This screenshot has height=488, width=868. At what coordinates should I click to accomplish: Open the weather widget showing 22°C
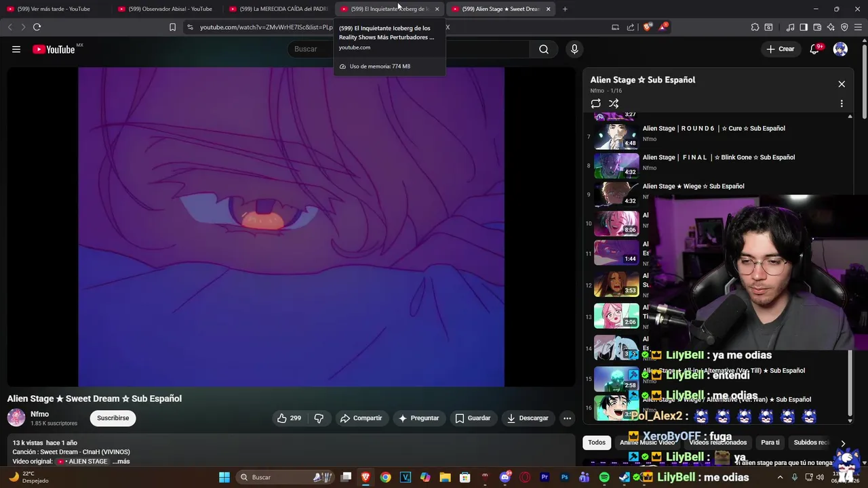[x=28, y=477]
